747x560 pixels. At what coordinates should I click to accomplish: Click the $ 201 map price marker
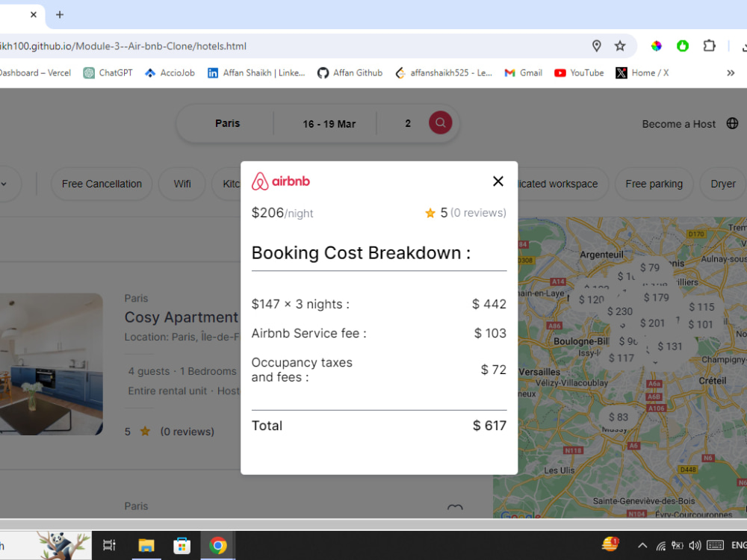[x=652, y=323]
